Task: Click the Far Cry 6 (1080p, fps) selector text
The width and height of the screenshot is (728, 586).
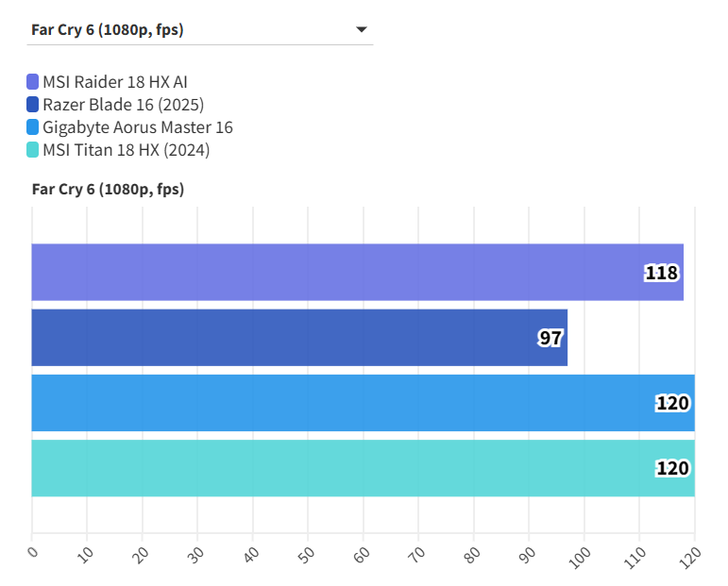Action: click(107, 29)
